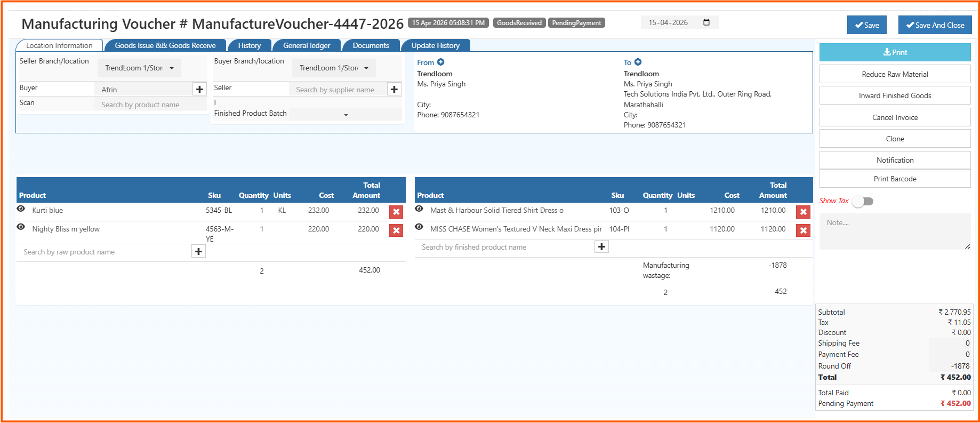Click Search by raw product name field

[x=105, y=252]
